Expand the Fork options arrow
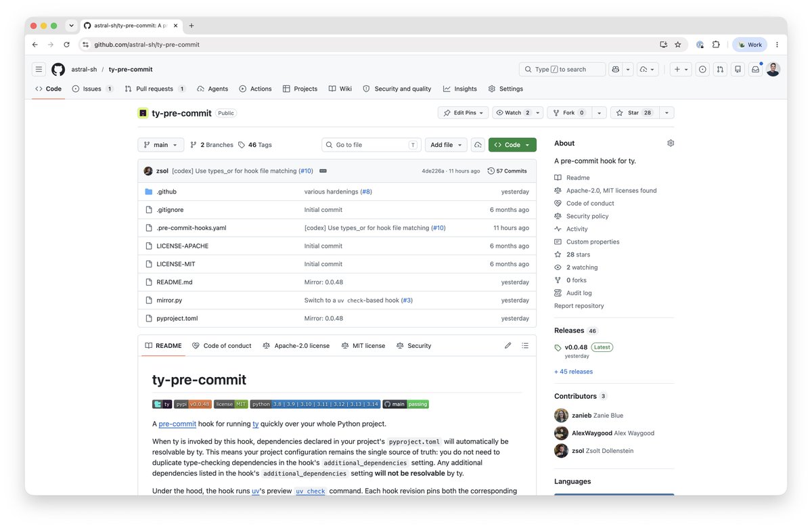 point(600,113)
